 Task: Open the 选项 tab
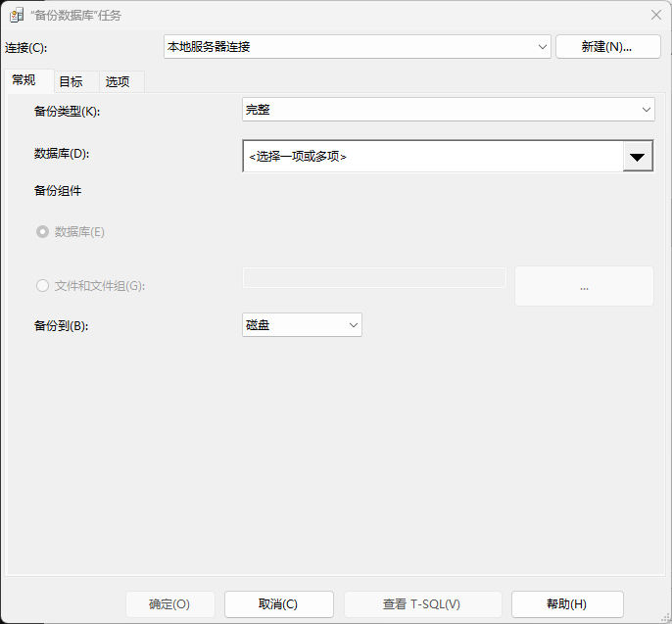point(118,81)
